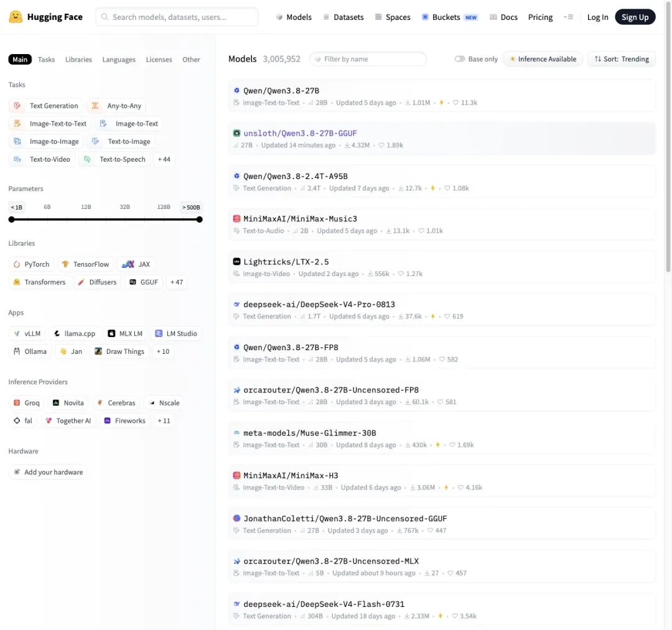The height and width of the screenshot is (630, 672).
Task: Toggle the Transformers library filter
Action: click(x=39, y=282)
